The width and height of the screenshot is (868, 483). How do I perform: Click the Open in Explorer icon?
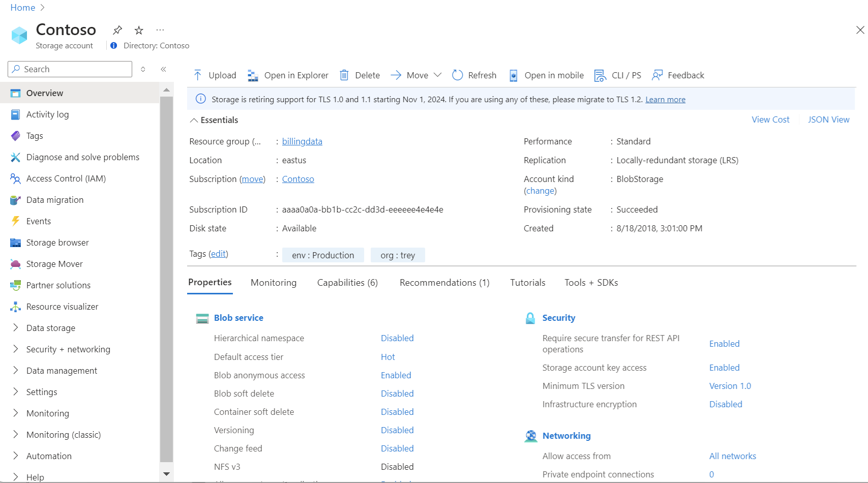(x=253, y=75)
